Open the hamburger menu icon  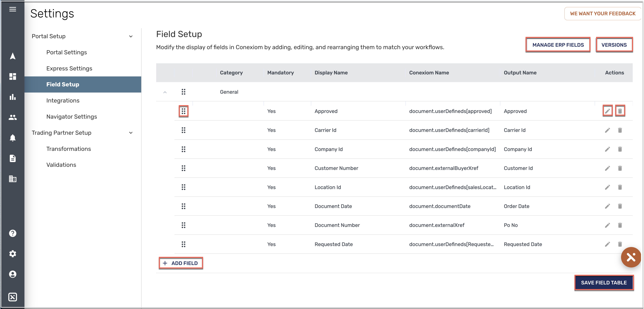(12, 9)
